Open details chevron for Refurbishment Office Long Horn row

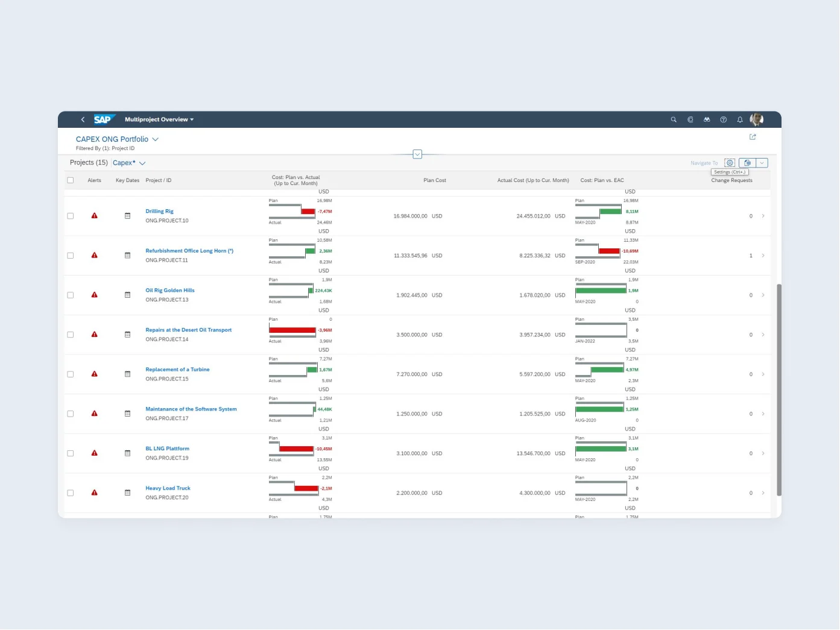763,256
